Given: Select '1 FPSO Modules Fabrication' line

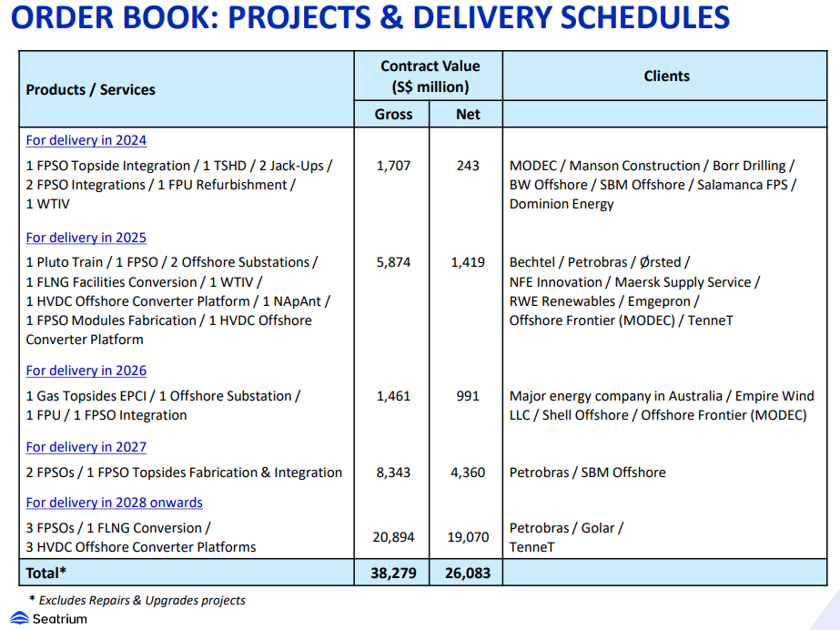Looking at the screenshot, I should 168,320.
